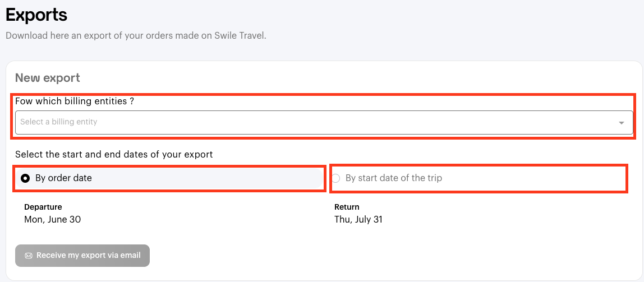Click the "Fow which billing entities ?" label
The image size is (644, 282).
tap(74, 101)
